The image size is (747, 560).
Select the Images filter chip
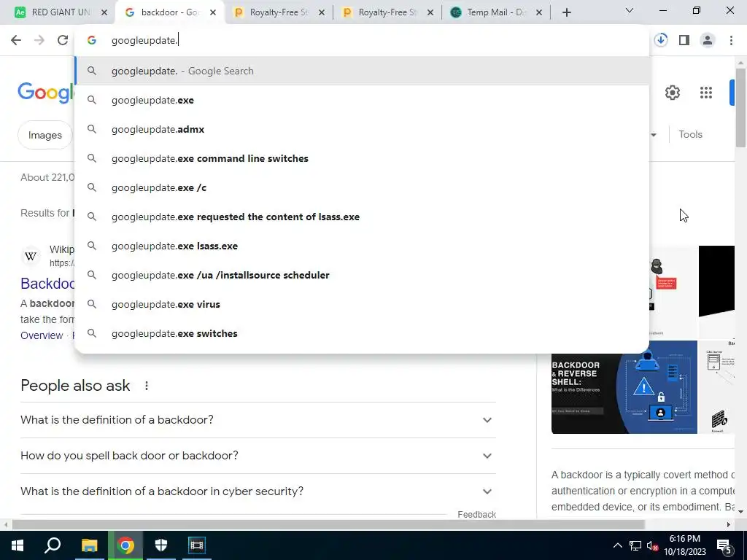(x=44, y=135)
